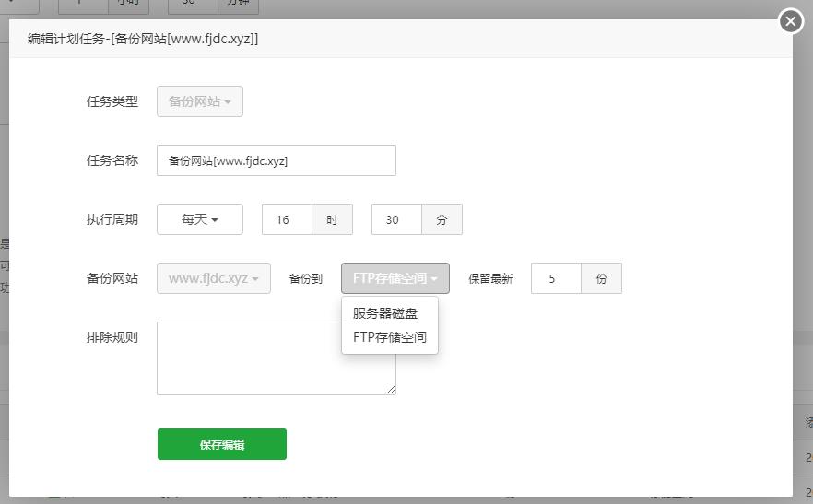Viewport: 813px width, 504px height.
Task: Select 服务器磁盘 from the dropdown list
Action: point(384,313)
